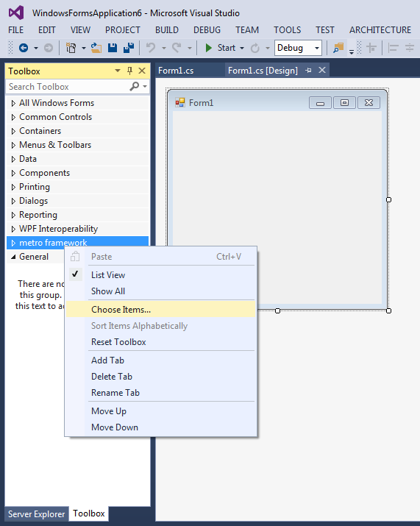The width and height of the screenshot is (420, 526).
Task: Expand the Menus & Toolbars group
Action: tap(13, 145)
